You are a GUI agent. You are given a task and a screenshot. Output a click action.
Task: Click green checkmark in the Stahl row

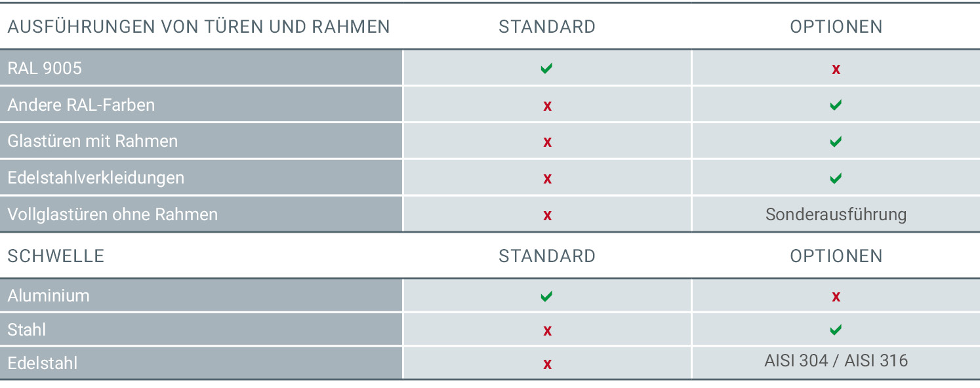[x=836, y=330]
